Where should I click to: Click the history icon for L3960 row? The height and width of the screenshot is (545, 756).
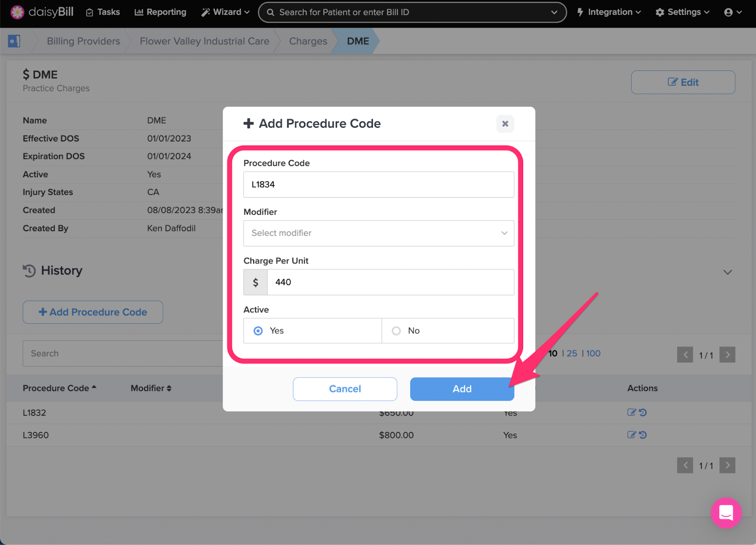tap(643, 434)
